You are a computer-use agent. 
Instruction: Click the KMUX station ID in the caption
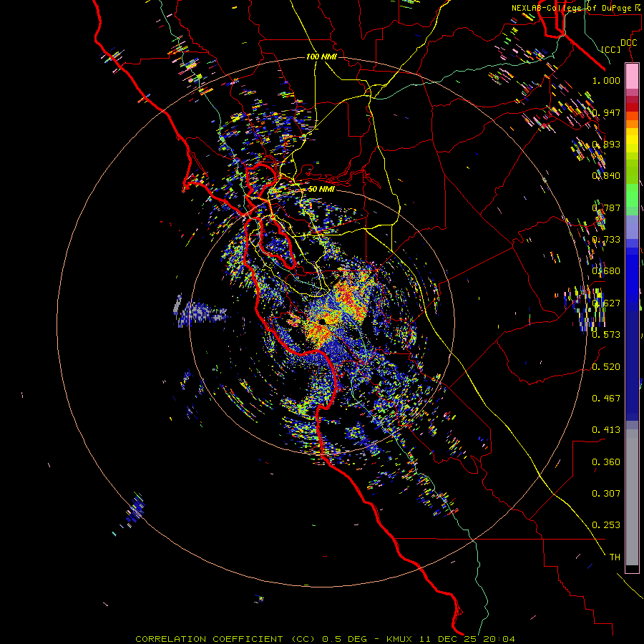(399, 639)
